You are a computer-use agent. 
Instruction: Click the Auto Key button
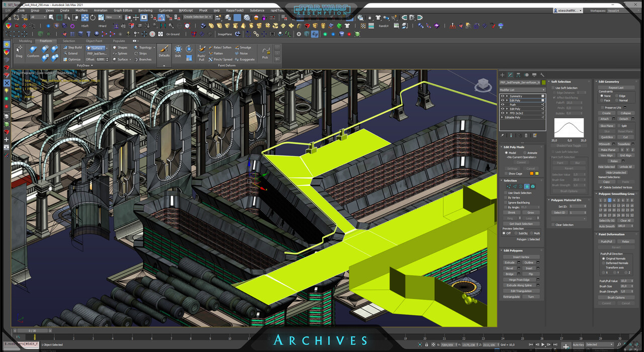[x=578, y=344]
